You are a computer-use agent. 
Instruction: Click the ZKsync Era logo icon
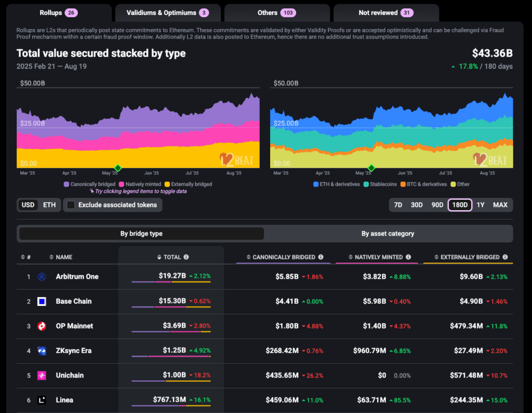tap(42, 351)
